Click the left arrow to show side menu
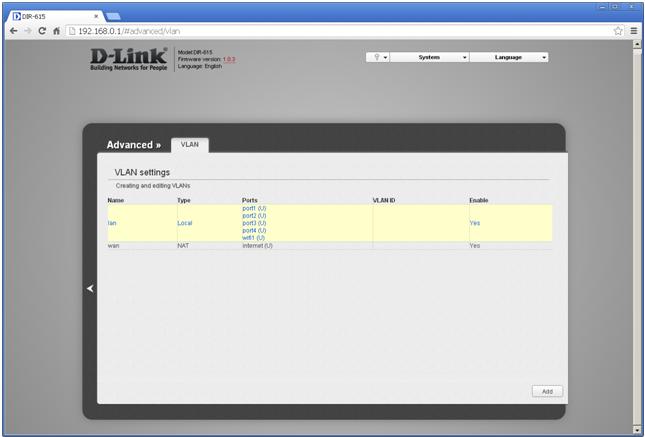The width and height of the screenshot is (645, 437). (89, 288)
